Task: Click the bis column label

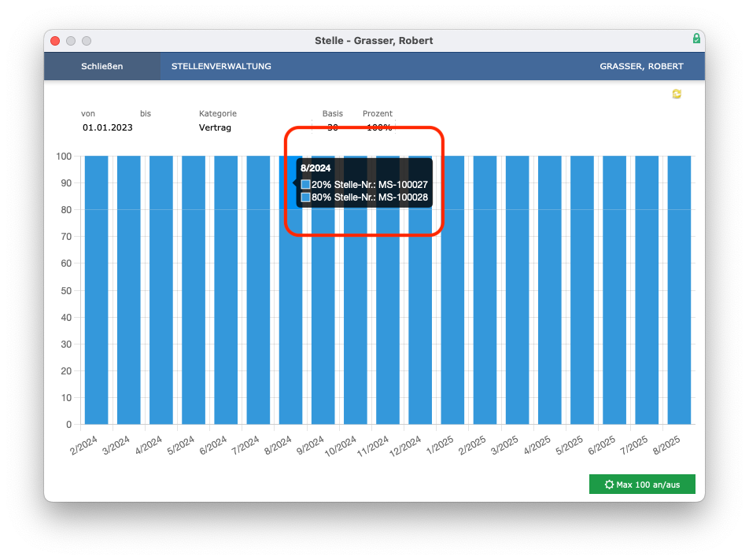Action: click(146, 113)
